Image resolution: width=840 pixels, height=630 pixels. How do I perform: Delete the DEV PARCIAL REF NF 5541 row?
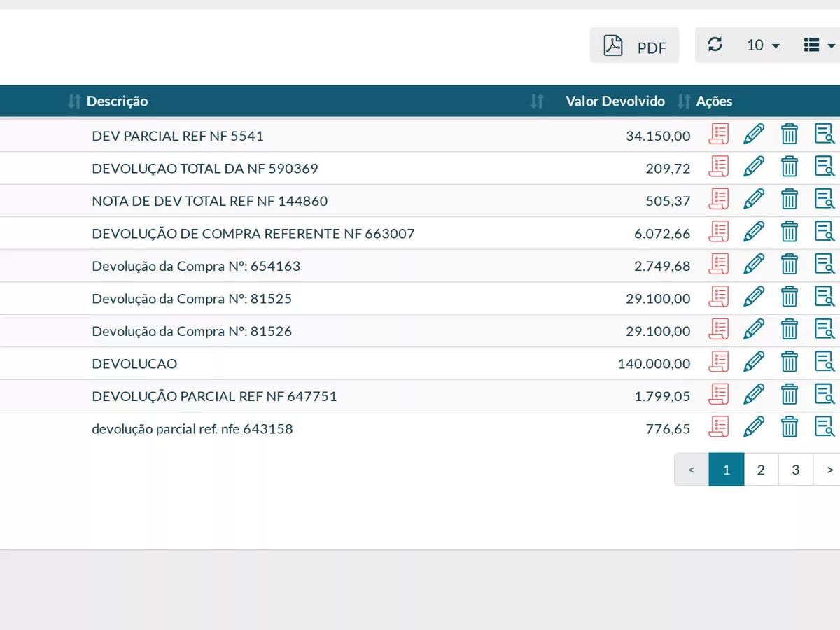(790, 134)
